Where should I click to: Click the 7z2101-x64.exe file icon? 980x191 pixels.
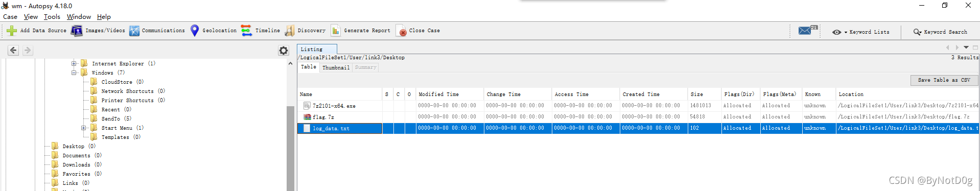[x=307, y=106]
